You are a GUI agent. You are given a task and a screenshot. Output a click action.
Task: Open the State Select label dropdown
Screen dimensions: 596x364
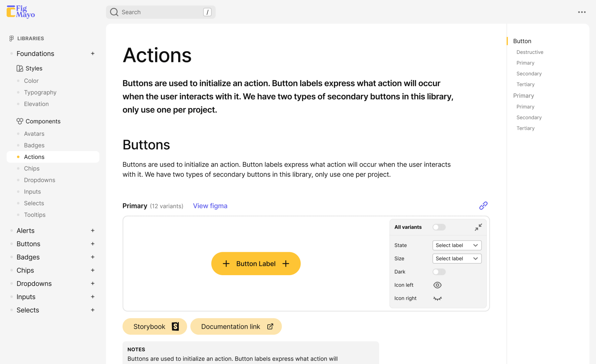pos(456,245)
